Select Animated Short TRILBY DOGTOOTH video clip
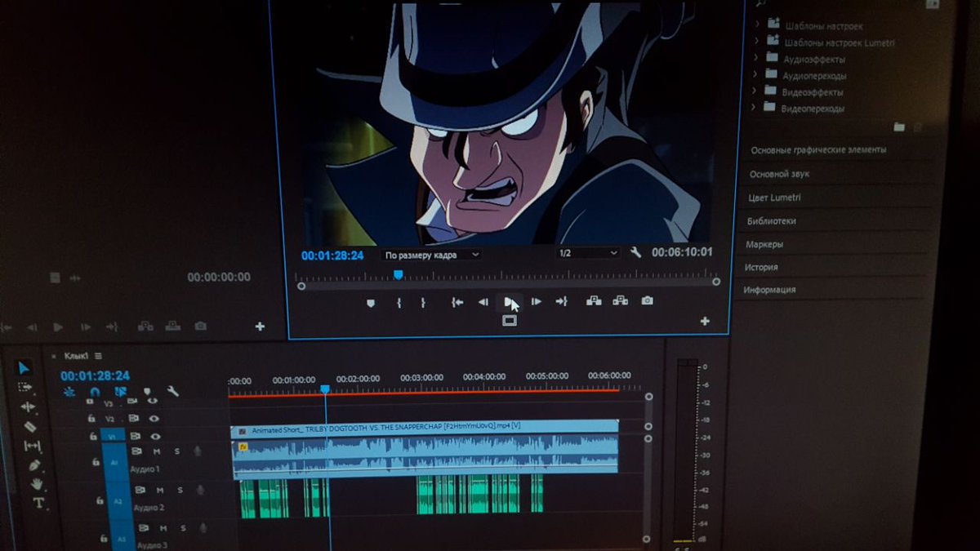 [425, 429]
